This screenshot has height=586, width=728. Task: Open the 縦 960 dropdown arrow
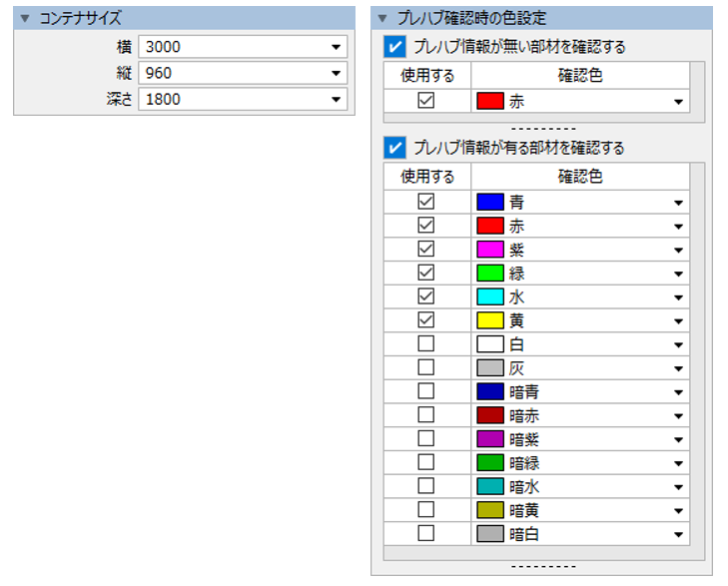(x=335, y=74)
